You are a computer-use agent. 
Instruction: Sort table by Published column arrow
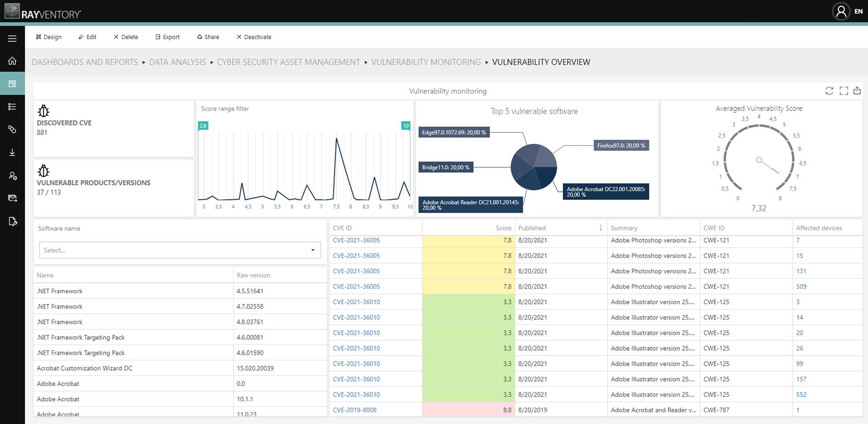(601, 228)
